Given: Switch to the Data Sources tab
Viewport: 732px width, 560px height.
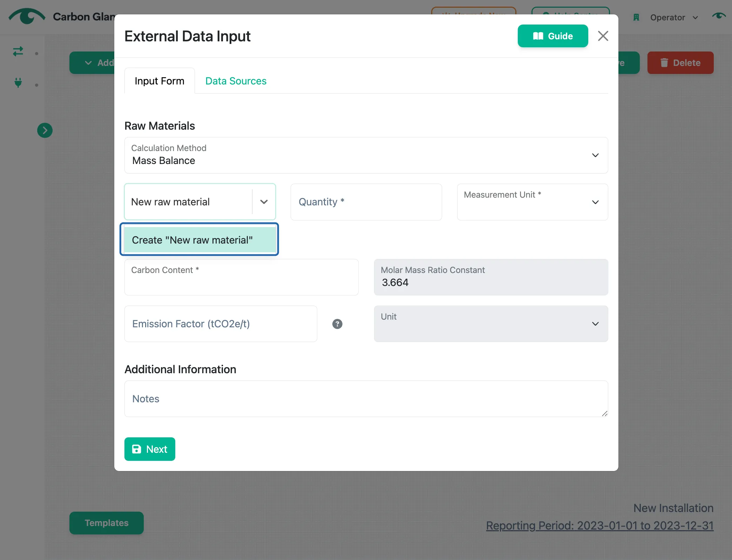Looking at the screenshot, I should coord(236,81).
